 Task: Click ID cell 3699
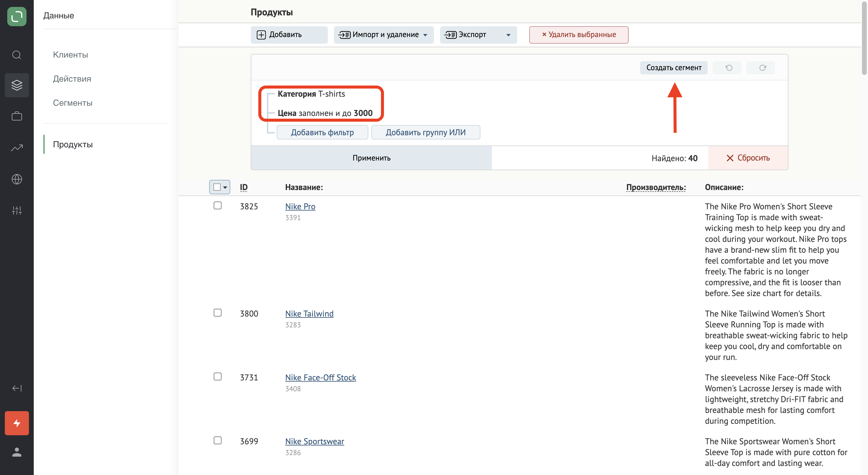249,441
